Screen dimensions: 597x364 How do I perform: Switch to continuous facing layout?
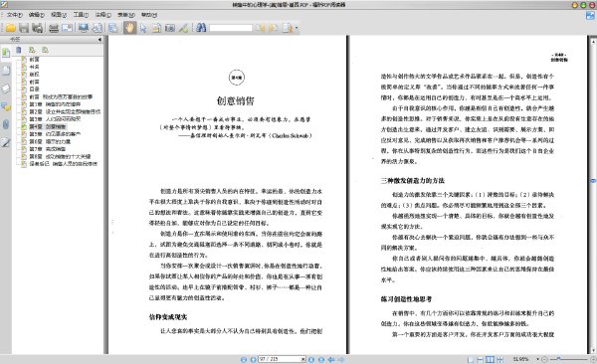coord(499,359)
